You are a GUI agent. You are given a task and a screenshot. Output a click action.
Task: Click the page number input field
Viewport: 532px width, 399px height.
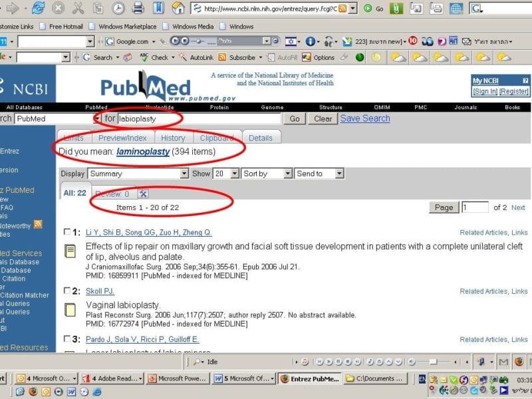(475, 207)
